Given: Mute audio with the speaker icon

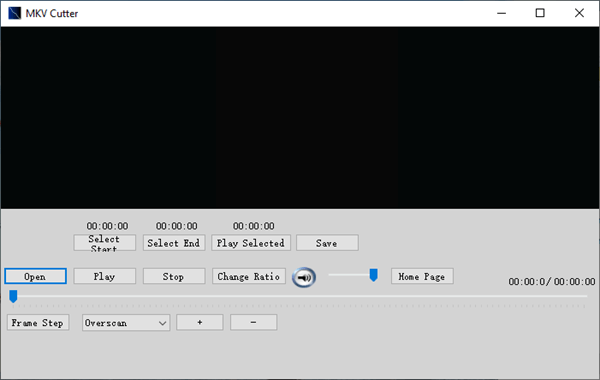Looking at the screenshot, I should 304,277.
